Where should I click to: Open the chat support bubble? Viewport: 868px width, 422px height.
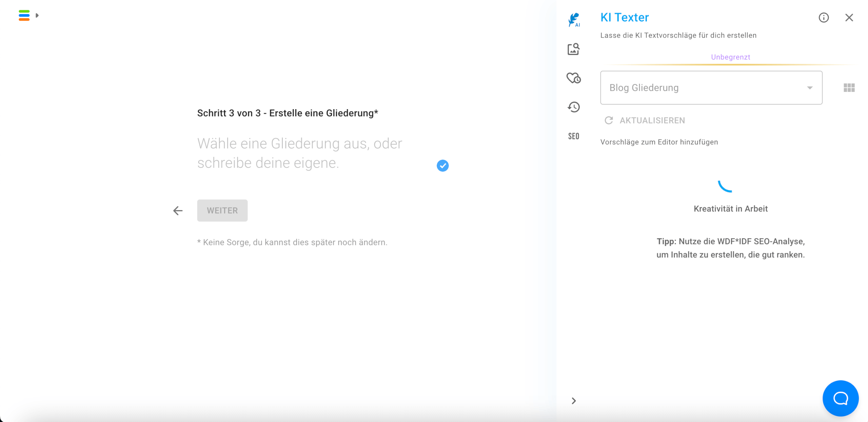841,398
